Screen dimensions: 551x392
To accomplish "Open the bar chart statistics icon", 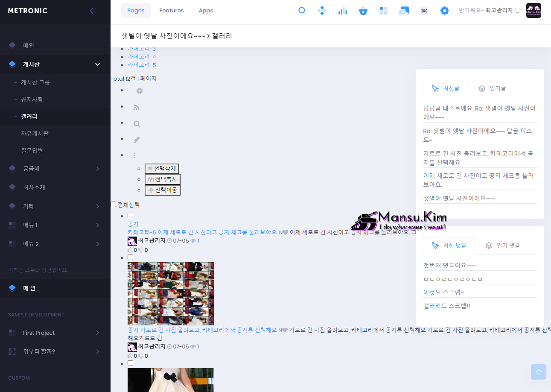I will click(x=343, y=11).
